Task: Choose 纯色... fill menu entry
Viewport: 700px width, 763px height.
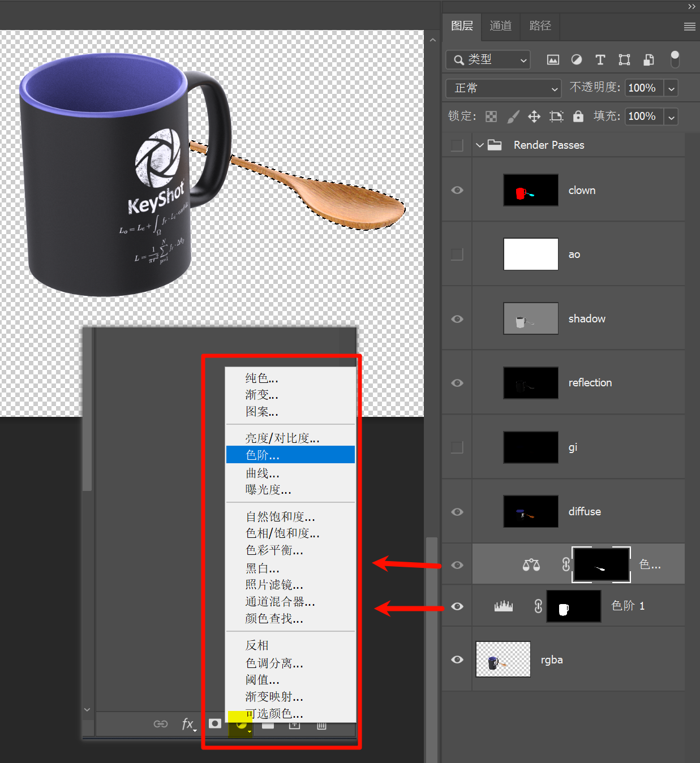Action: point(290,378)
